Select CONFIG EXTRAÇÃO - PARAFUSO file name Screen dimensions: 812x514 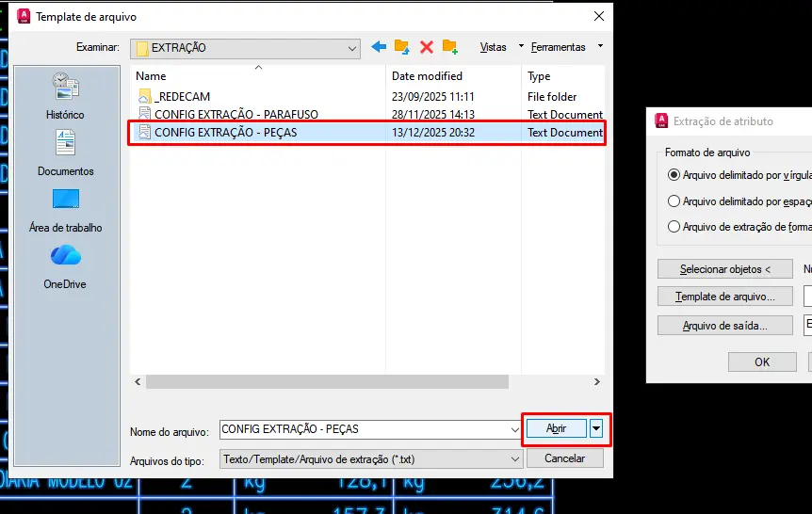click(x=236, y=115)
